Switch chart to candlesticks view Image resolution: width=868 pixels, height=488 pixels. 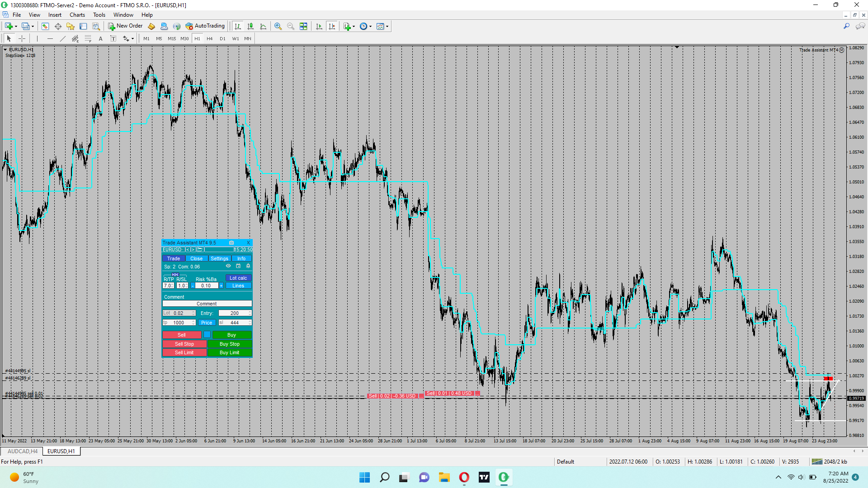point(250,26)
